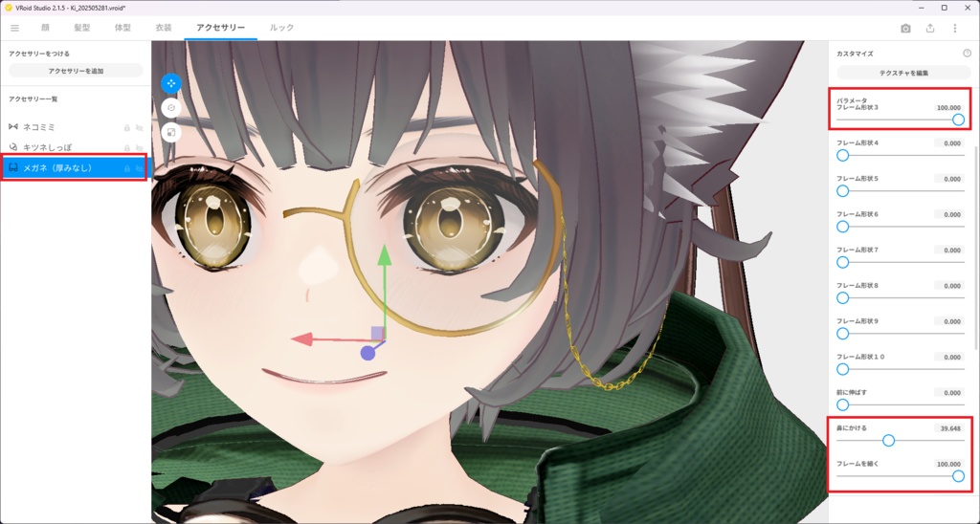Click the VRoid Studio title bar icon
The height and width of the screenshot is (524, 980).
click(x=8, y=8)
